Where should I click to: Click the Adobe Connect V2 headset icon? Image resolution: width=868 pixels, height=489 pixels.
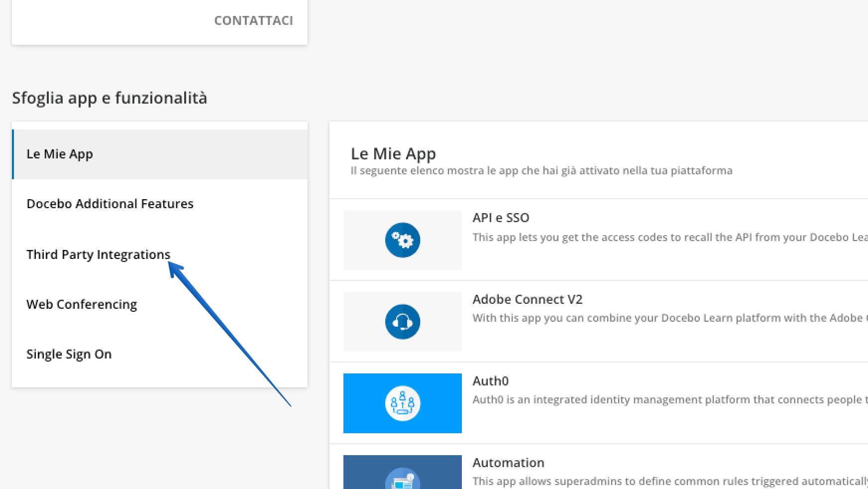click(402, 322)
